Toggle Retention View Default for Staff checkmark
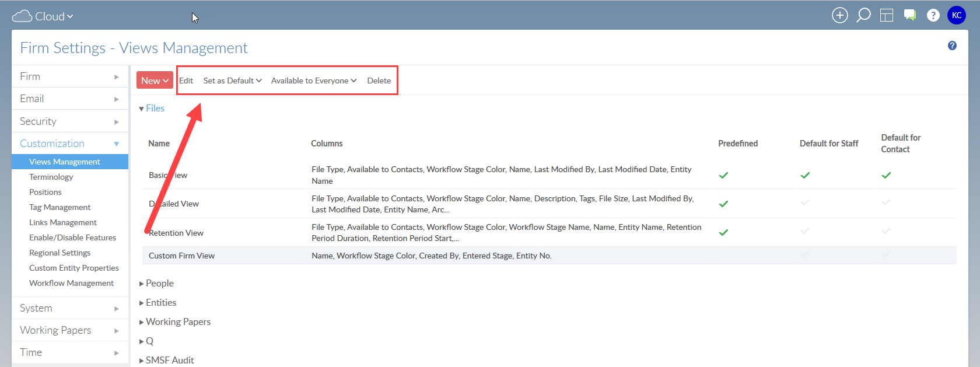The width and height of the screenshot is (980, 367). click(805, 231)
